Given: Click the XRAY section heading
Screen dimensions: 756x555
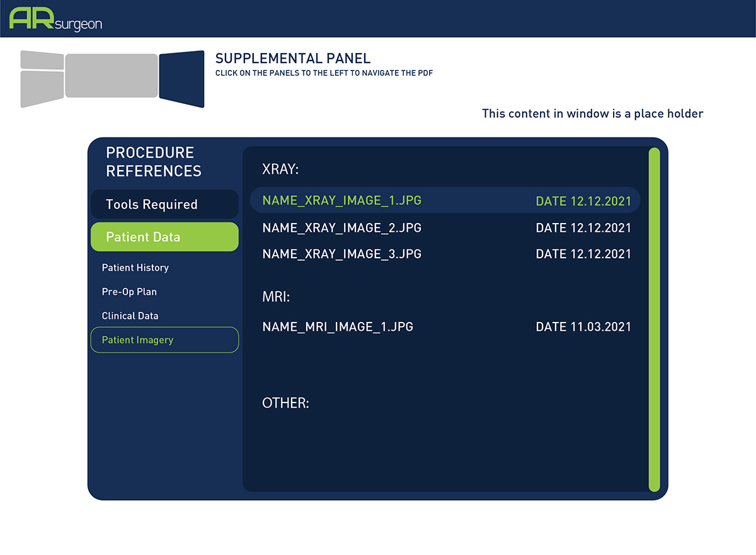Looking at the screenshot, I should pyautogui.click(x=280, y=169).
